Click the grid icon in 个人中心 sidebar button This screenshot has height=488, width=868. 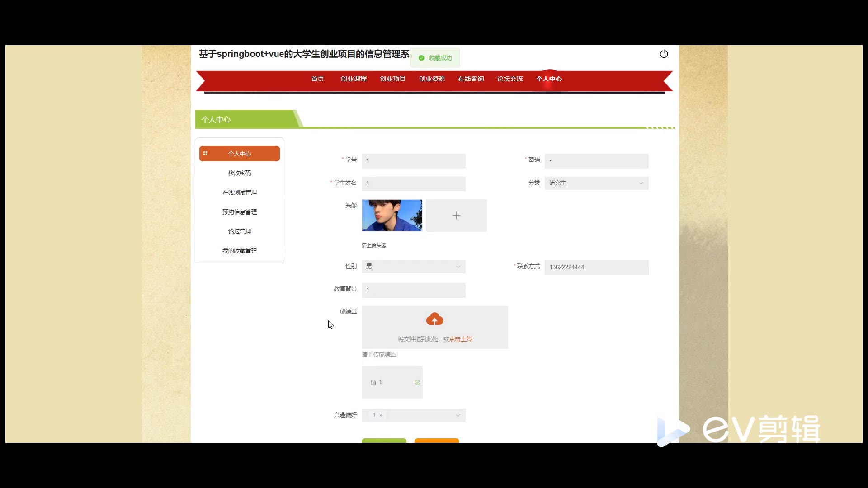(x=205, y=154)
